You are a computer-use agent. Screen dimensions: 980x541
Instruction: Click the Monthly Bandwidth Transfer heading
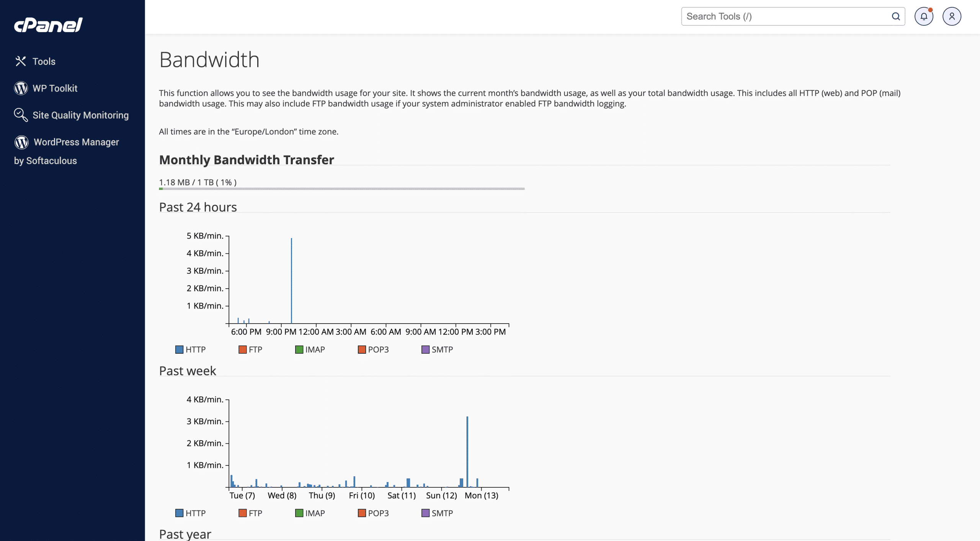coord(247,160)
